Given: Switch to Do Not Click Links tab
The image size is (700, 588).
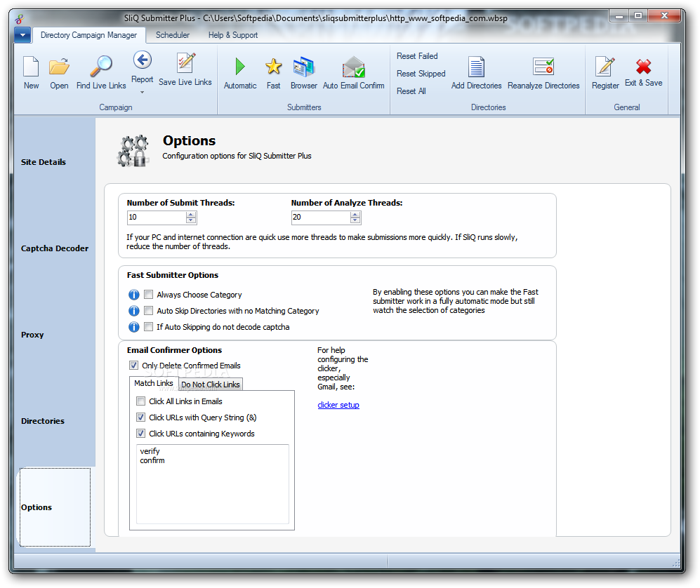Looking at the screenshot, I should pos(210,385).
